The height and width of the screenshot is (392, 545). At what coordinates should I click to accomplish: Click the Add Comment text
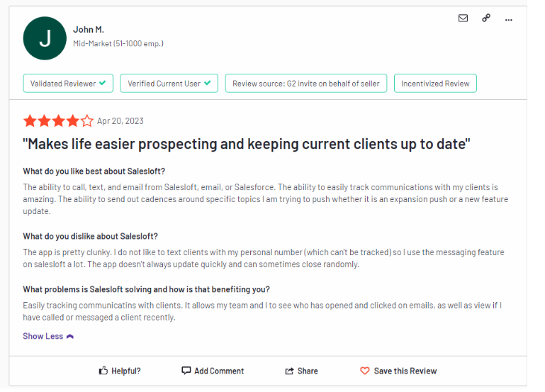pyautogui.click(x=219, y=371)
